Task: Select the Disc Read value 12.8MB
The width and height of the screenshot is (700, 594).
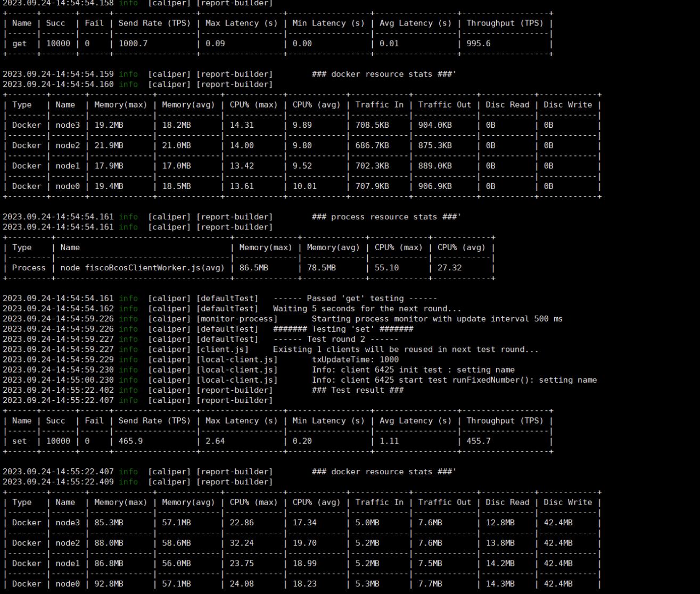Action: tap(500, 523)
